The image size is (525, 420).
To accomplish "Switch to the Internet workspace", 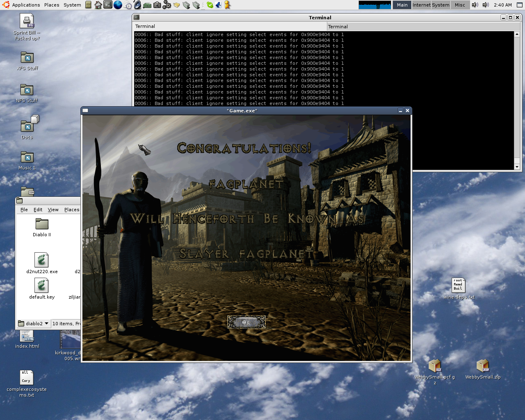I will pyautogui.click(x=421, y=5).
